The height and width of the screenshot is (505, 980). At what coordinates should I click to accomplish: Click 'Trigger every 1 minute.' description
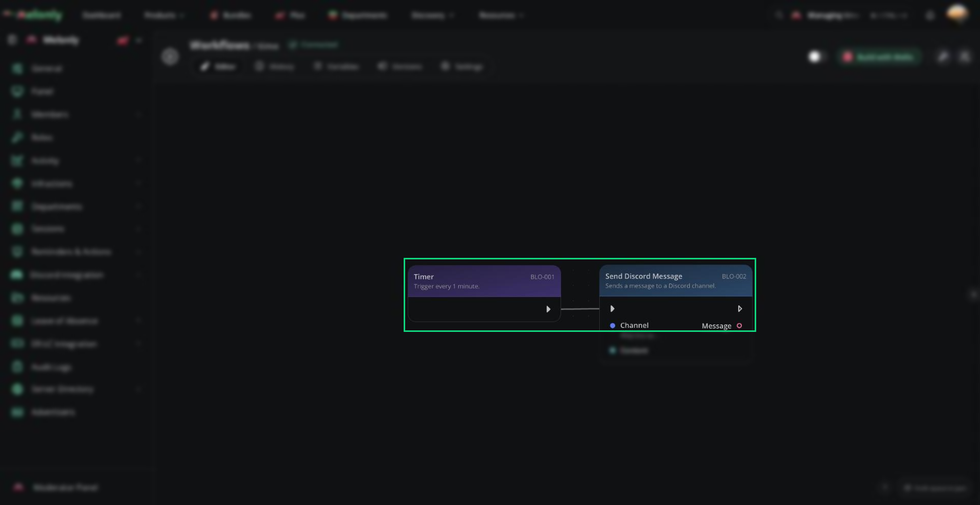pos(447,286)
